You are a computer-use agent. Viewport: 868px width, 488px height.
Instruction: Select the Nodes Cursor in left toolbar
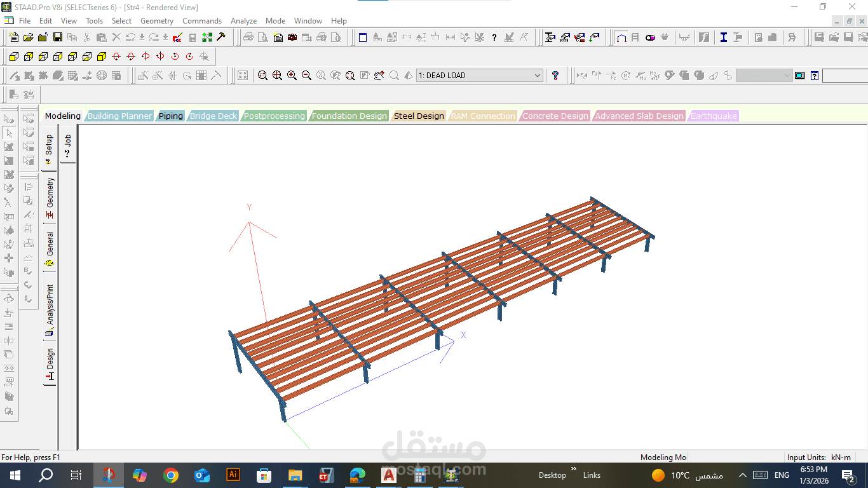point(9,118)
